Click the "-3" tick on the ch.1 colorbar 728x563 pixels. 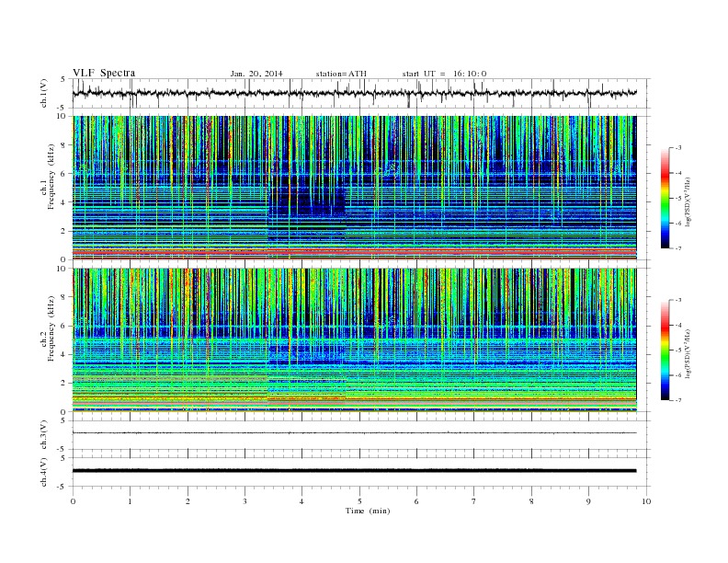point(678,148)
